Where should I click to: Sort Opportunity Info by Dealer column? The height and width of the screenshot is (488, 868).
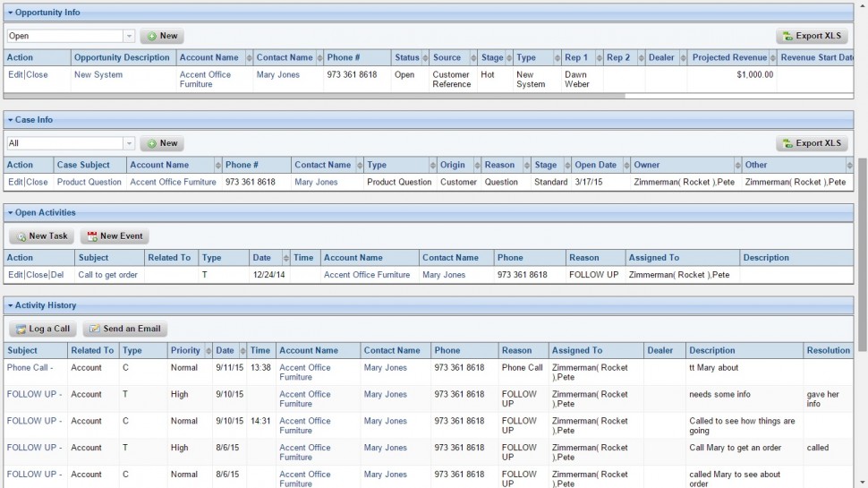pos(683,57)
